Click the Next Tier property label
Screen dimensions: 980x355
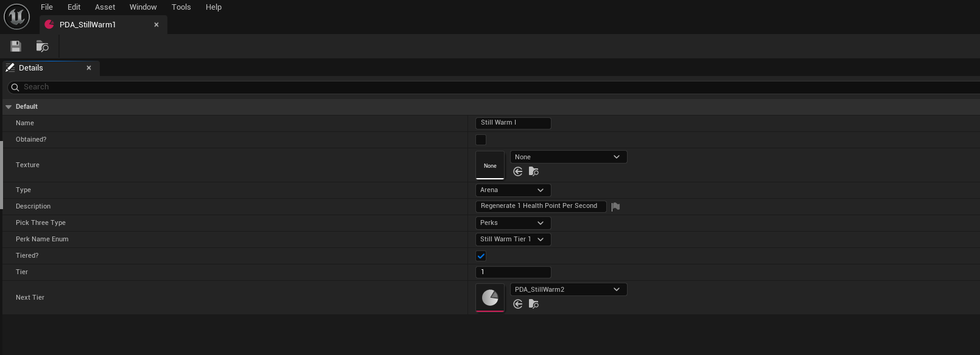pos(30,298)
